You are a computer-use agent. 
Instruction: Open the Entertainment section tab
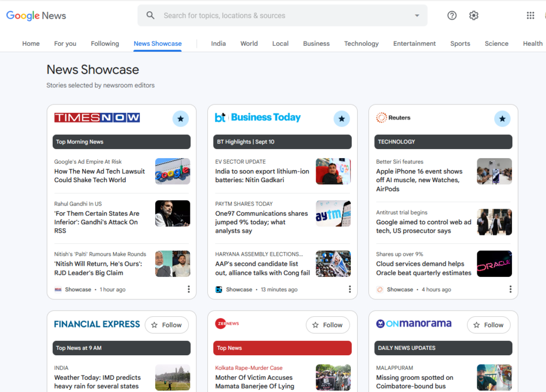(x=414, y=44)
